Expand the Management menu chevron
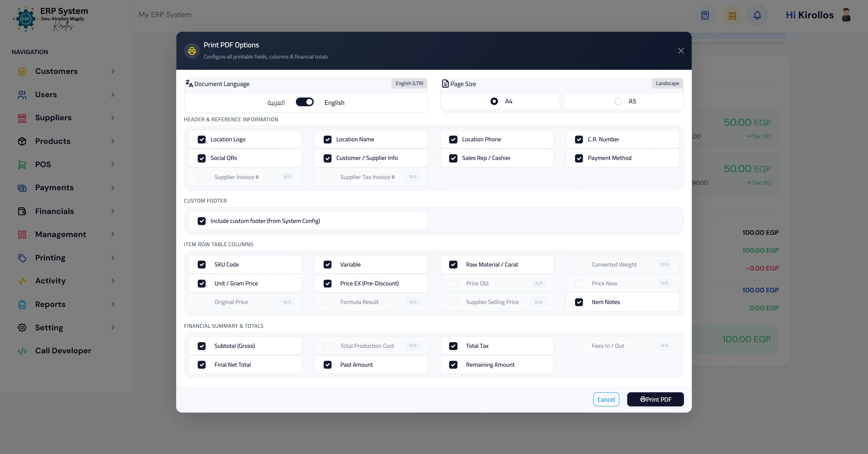 coord(113,234)
